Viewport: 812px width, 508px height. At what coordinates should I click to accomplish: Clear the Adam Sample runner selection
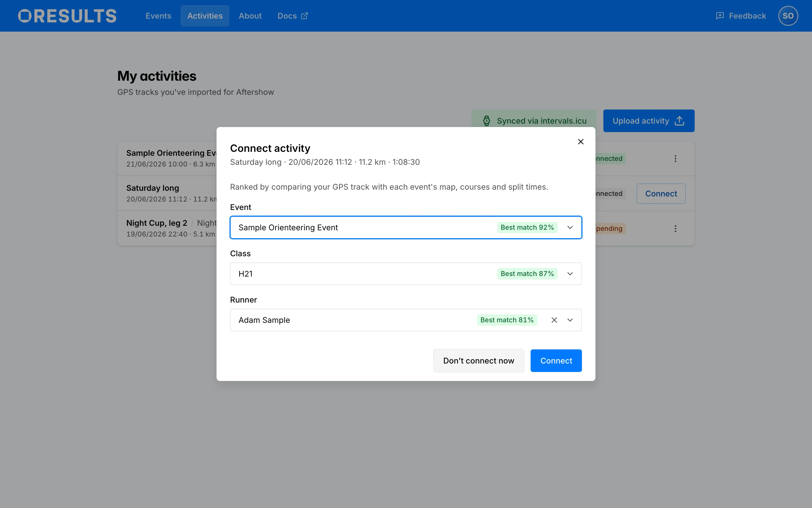[554, 320]
